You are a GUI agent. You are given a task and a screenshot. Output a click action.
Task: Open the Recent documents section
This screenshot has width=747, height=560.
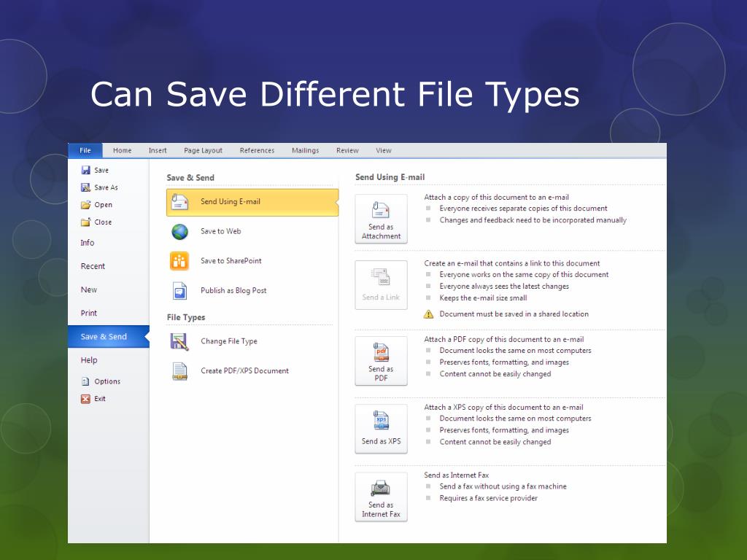(93, 267)
